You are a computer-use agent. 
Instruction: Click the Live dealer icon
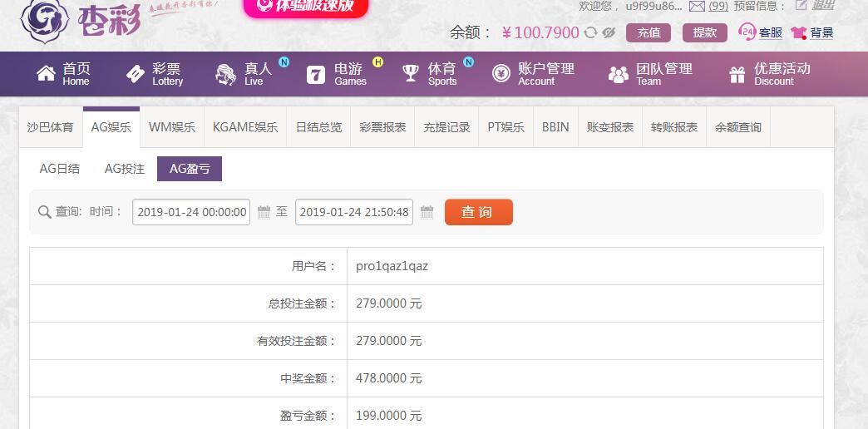coord(226,74)
